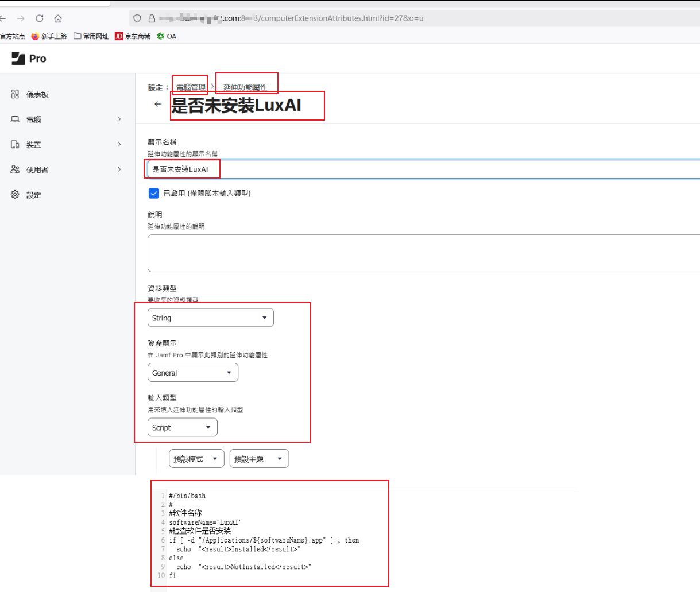This screenshot has width=700, height=592.
Task: Open the 使用者 users icon in sidebar
Action: 15,169
